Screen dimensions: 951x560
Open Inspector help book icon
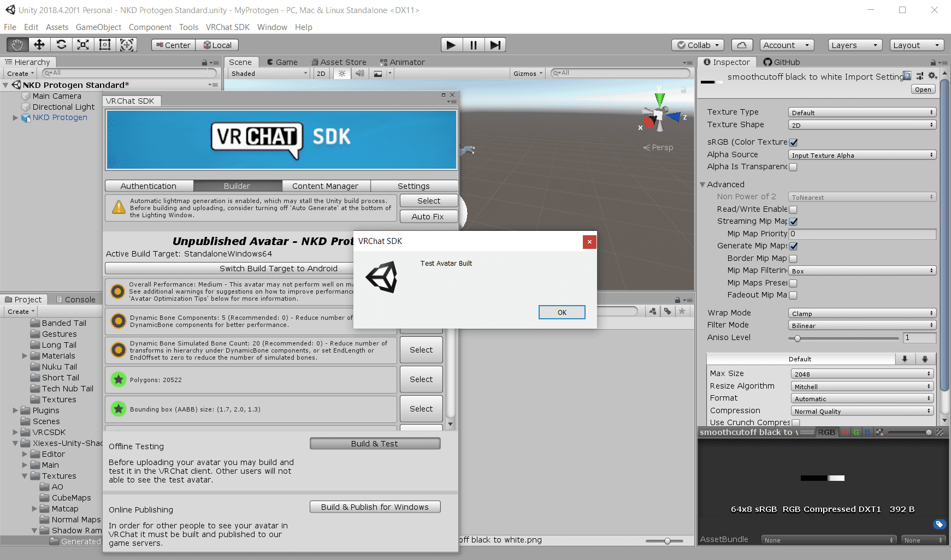pos(907,76)
